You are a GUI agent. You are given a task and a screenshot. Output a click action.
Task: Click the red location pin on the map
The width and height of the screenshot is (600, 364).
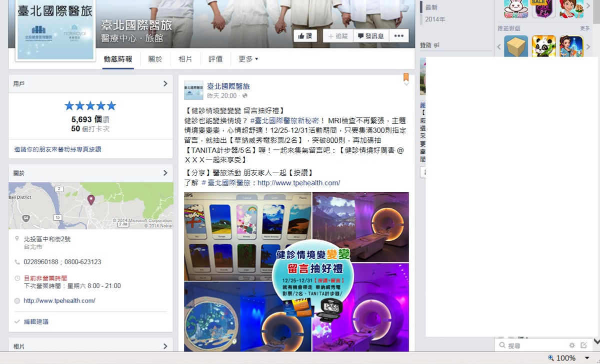[x=91, y=200]
